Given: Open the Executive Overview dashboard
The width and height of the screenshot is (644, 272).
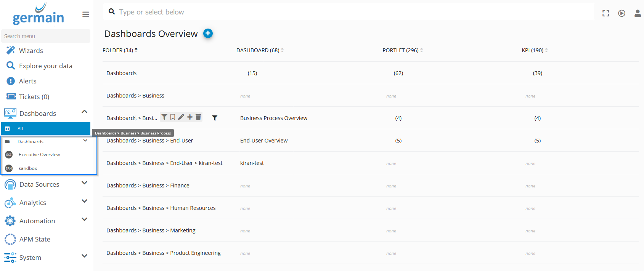Looking at the screenshot, I should (39, 155).
